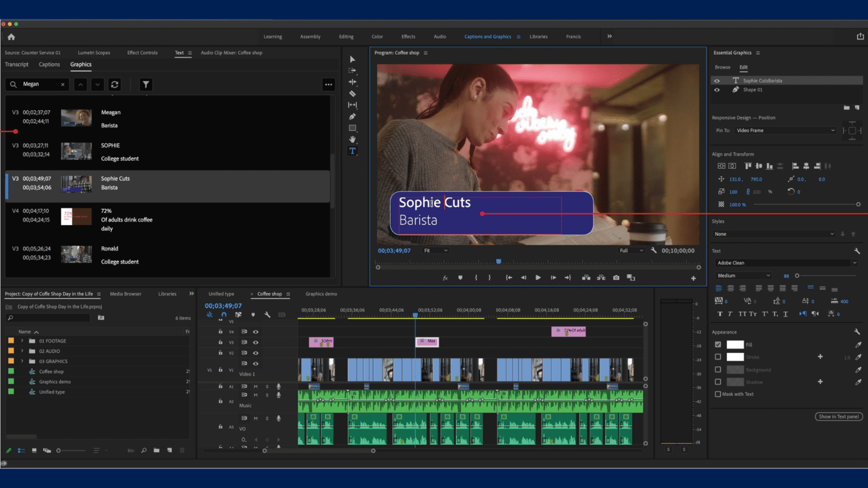Expand the 01 FOOTAGE bin
Screen dimensions: 868x488
click(22, 341)
